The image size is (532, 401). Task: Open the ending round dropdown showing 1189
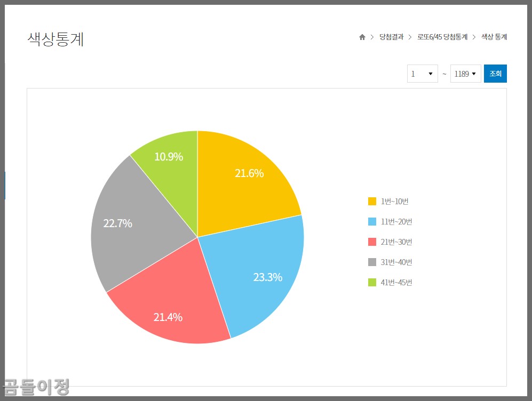tap(465, 74)
